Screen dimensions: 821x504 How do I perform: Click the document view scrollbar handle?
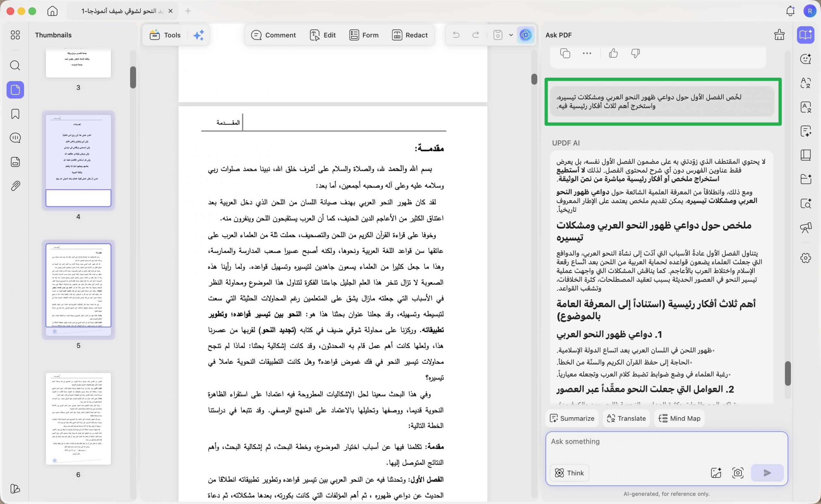click(534, 79)
